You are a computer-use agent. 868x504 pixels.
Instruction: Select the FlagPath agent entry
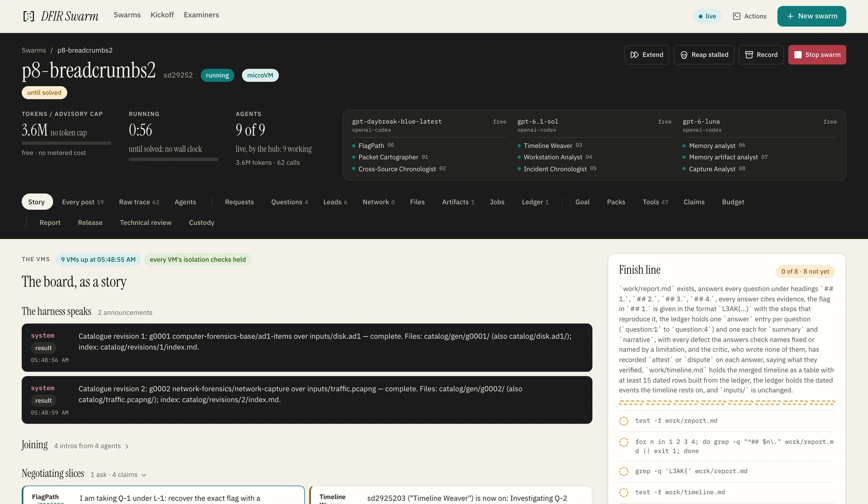pos(373,146)
